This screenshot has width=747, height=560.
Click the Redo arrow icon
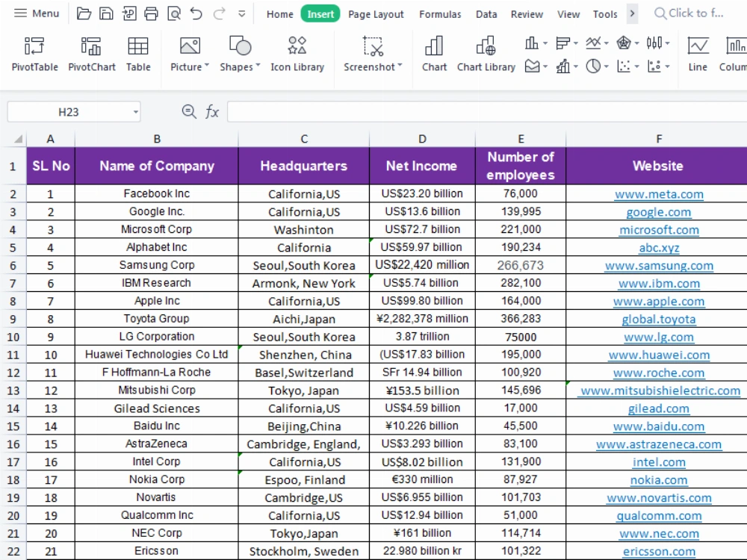coord(219,13)
